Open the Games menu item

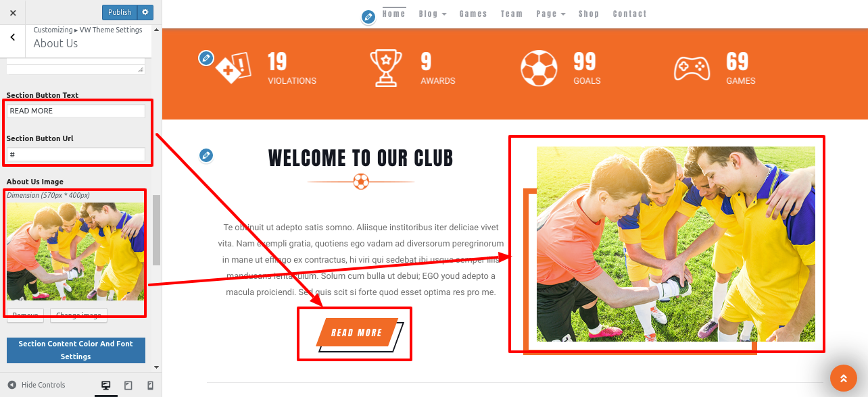tap(473, 14)
